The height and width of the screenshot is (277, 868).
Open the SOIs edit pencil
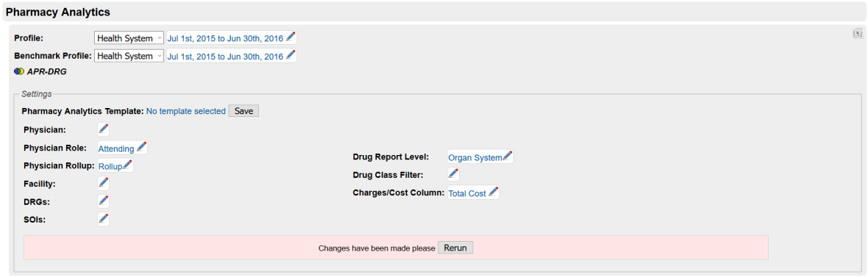104,219
